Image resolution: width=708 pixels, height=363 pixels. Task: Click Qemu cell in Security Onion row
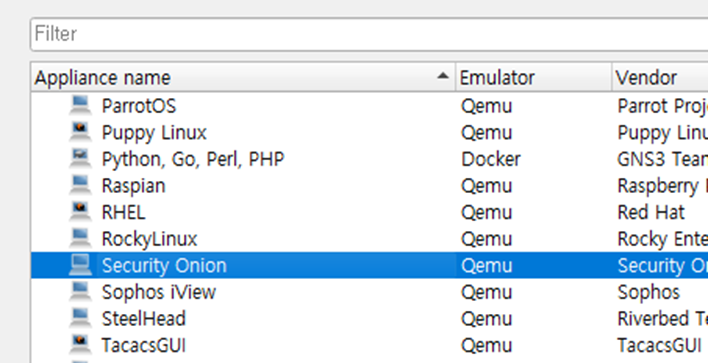click(487, 267)
